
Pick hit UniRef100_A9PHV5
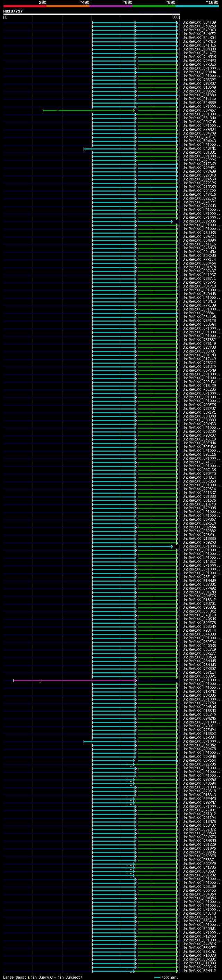[x=199, y=799]
